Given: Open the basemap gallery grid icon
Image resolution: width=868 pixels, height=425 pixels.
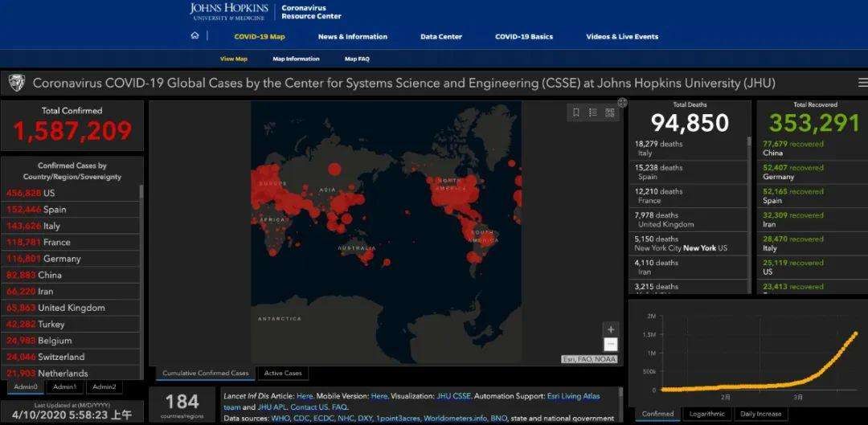Looking at the screenshot, I should 609,112.
